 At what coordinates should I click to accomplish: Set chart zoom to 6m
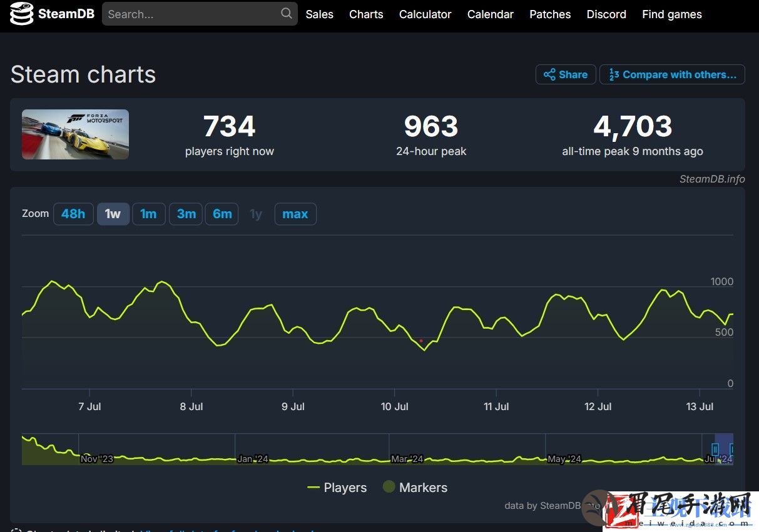(222, 214)
